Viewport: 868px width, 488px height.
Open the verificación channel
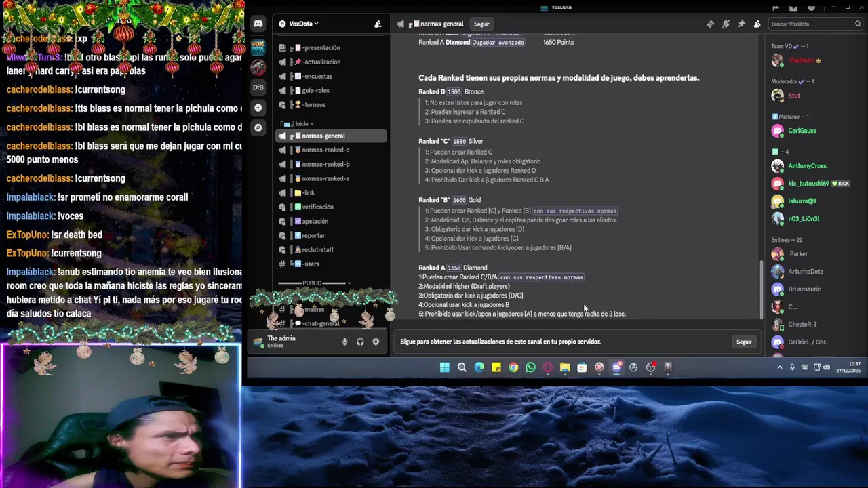(331, 207)
